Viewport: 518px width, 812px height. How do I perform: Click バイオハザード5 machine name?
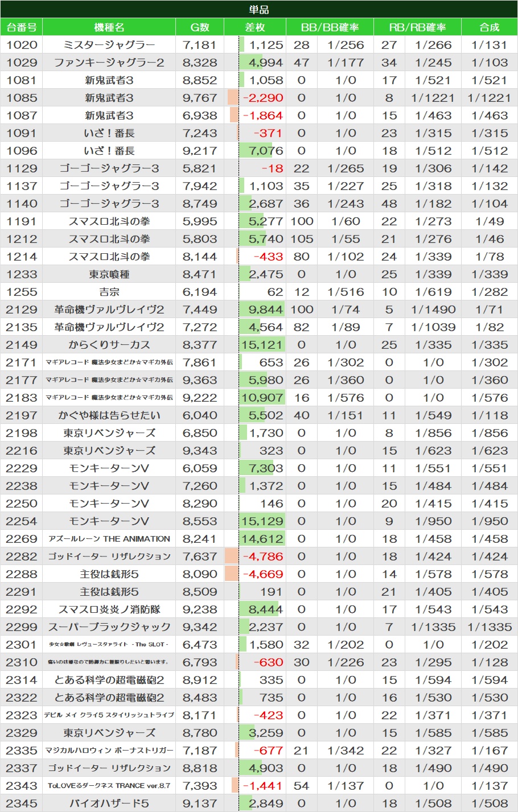coord(109,803)
